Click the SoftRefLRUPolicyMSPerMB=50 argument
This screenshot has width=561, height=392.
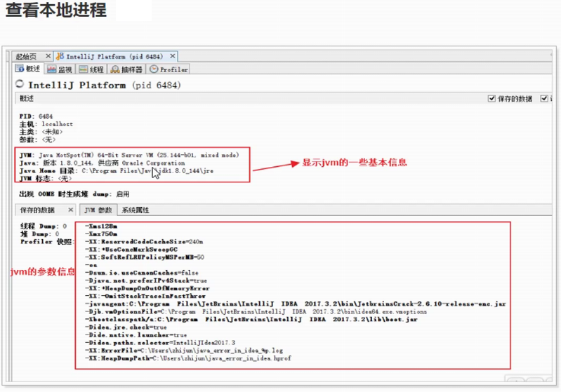[145, 257]
